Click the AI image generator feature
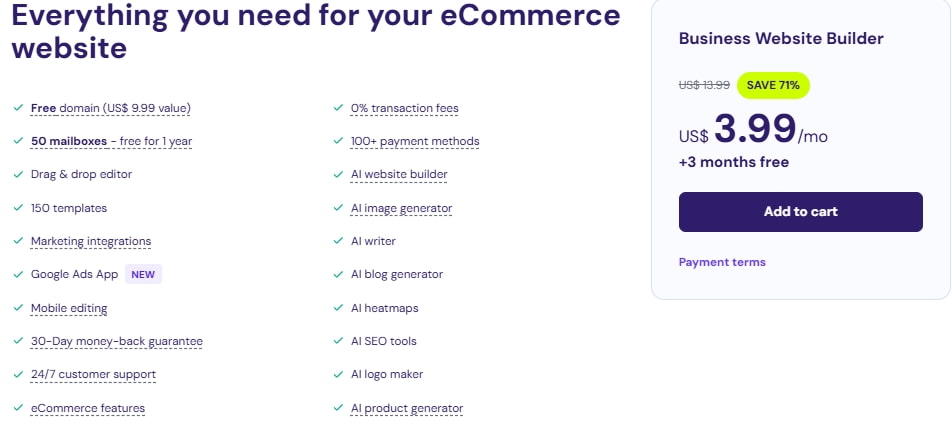Image resolution: width=952 pixels, height=431 pixels. [401, 208]
